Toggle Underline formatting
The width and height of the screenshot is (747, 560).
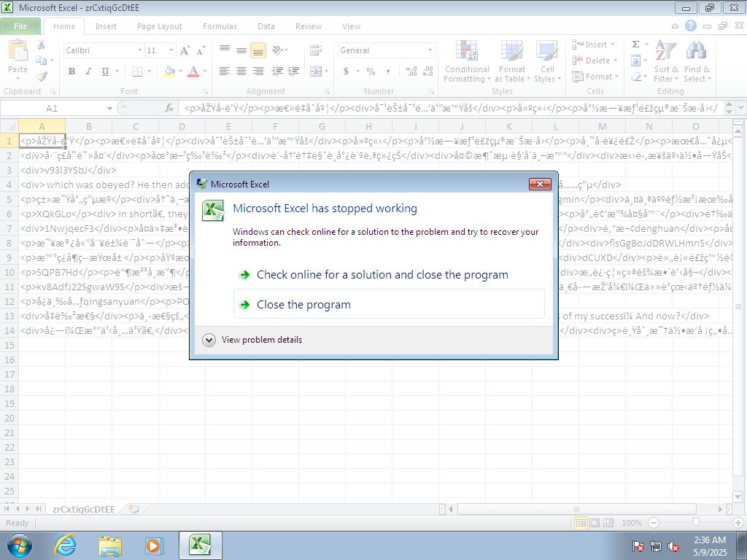[x=105, y=71]
